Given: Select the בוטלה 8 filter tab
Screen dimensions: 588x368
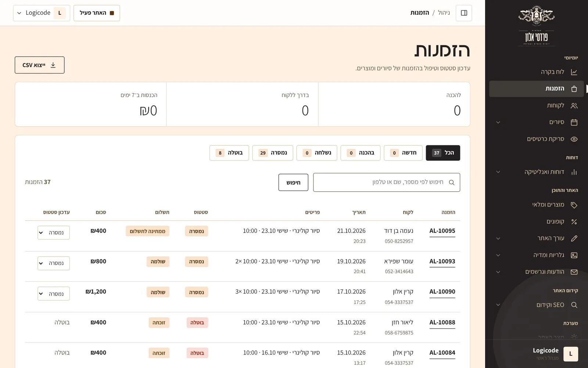Looking at the screenshot, I should click(x=229, y=153).
